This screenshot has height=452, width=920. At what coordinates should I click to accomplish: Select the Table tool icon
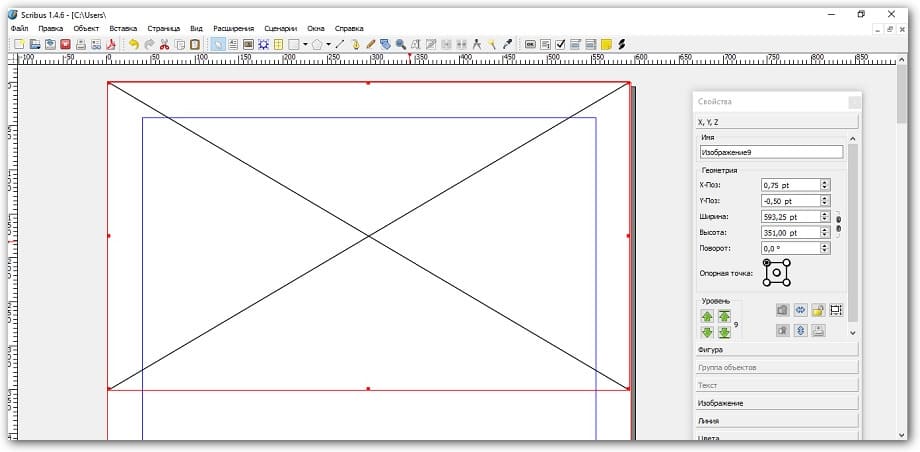(x=279, y=44)
